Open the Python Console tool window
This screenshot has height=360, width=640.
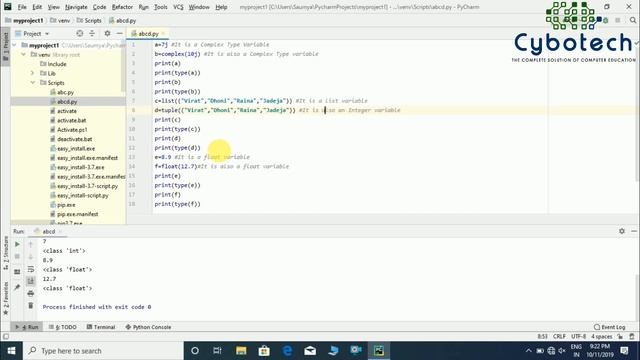coord(148,327)
